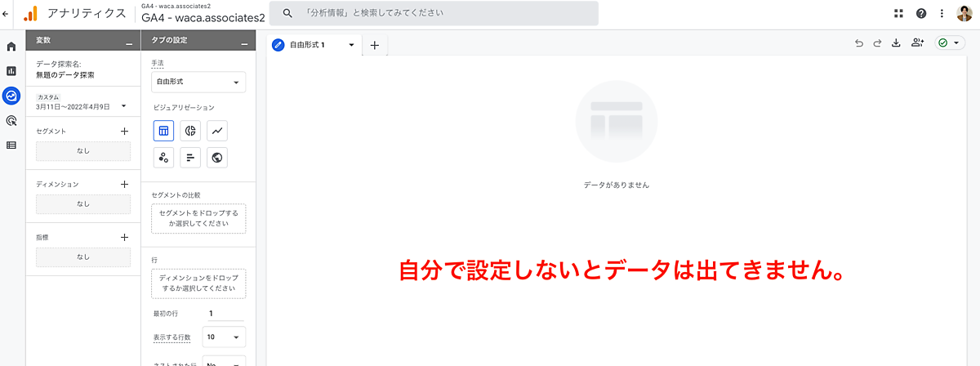Viewport: 980px width, 366px height.
Task: Click the undo arrow icon
Action: (x=858, y=43)
